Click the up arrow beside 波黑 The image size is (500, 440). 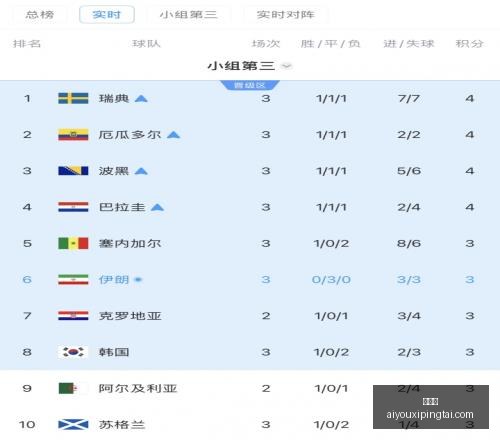coord(141,171)
